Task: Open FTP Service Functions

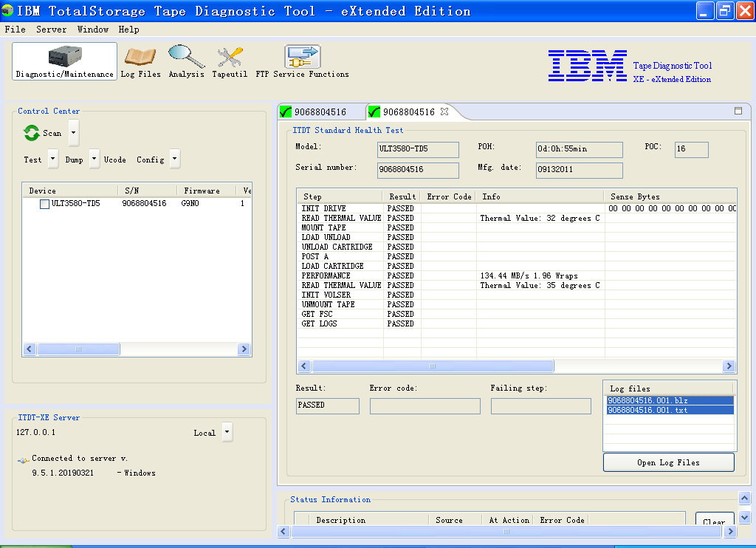Action: click(302, 61)
